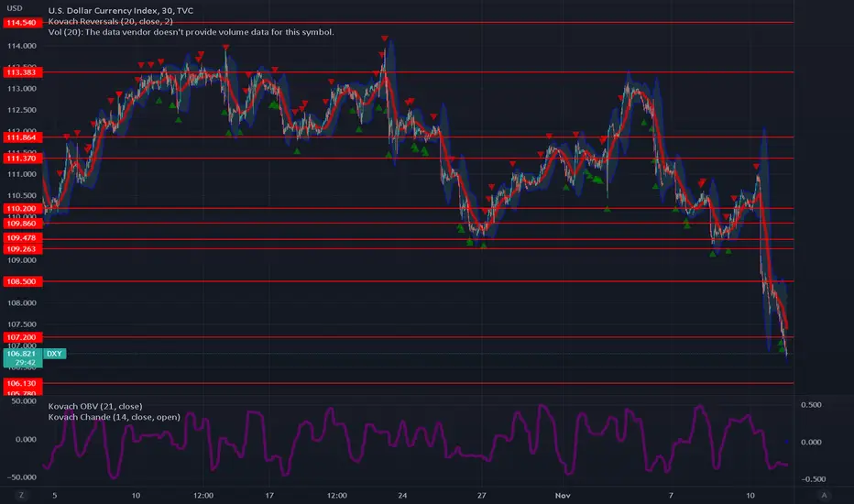Screen dimensions: 854x504
Task: Click the 106.821 current price label
Action: (21, 354)
